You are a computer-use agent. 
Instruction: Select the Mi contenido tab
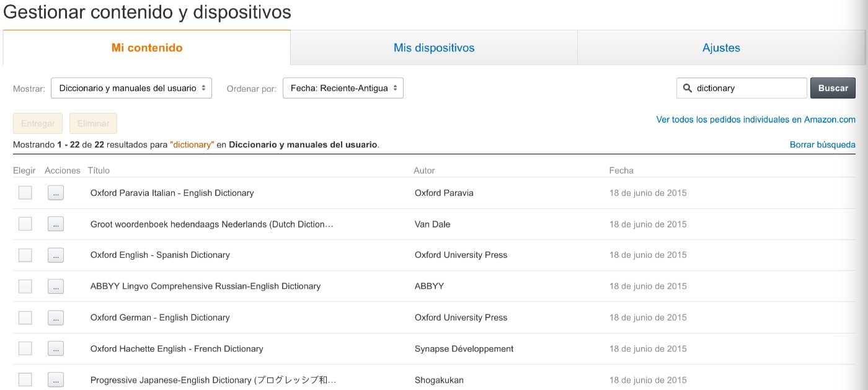pyautogui.click(x=147, y=48)
